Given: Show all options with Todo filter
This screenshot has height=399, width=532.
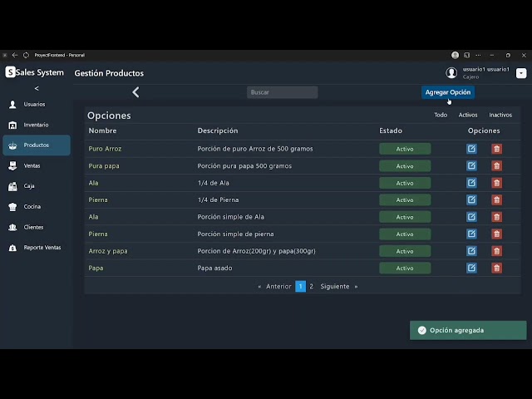Looking at the screenshot, I should pyautogui.click(x=441, y=115).
